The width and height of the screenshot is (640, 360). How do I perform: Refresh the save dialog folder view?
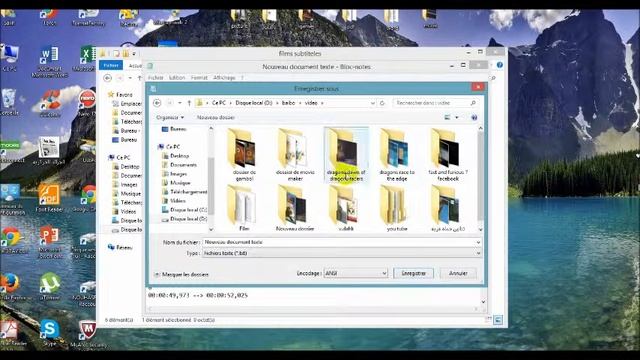(382, 103)
